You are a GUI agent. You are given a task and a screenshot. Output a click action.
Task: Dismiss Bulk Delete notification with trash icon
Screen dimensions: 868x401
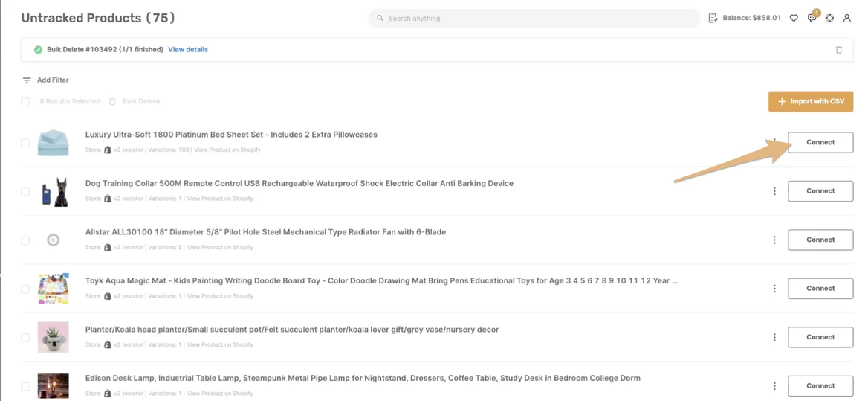839,50
